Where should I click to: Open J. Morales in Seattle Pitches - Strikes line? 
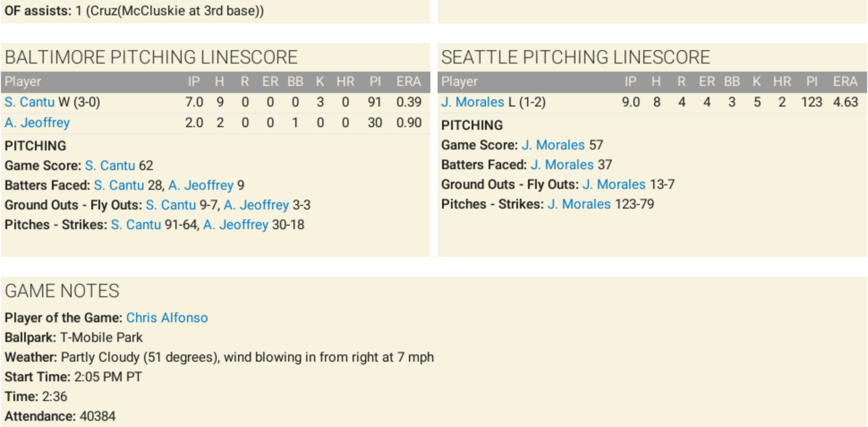pyautogui.click(x=579, y=204)
